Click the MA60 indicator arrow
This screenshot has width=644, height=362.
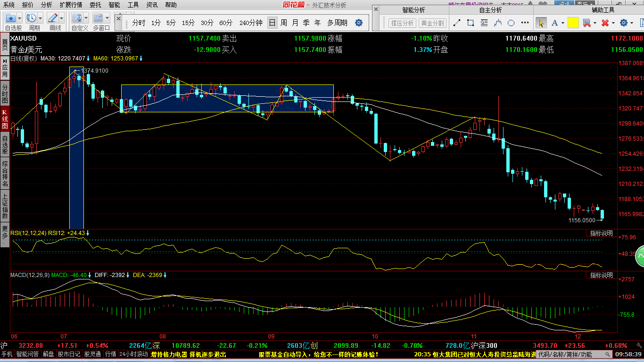141,59
